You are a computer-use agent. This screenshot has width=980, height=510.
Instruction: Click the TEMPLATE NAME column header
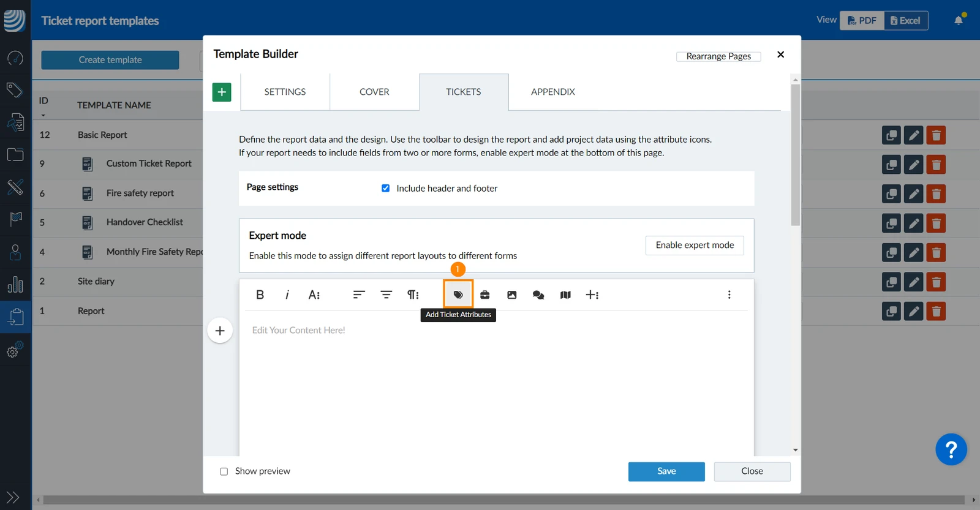click(114, 105)
